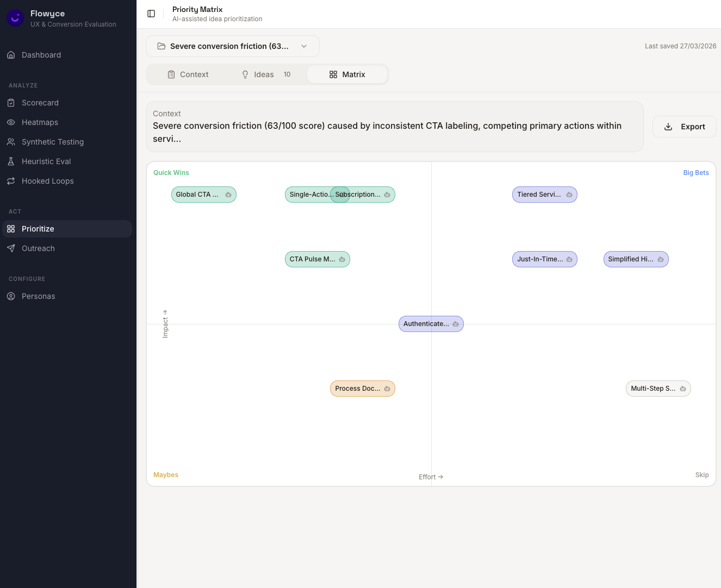Click the robot icon on CTA Pulse M... chip
Viewport: 721px width, 588px height.
[x=342, y=259]
